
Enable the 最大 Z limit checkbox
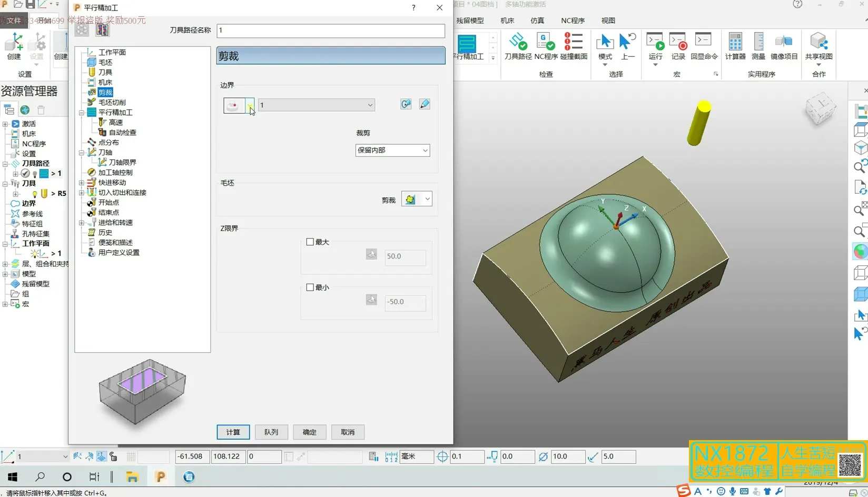coord(310,242)
